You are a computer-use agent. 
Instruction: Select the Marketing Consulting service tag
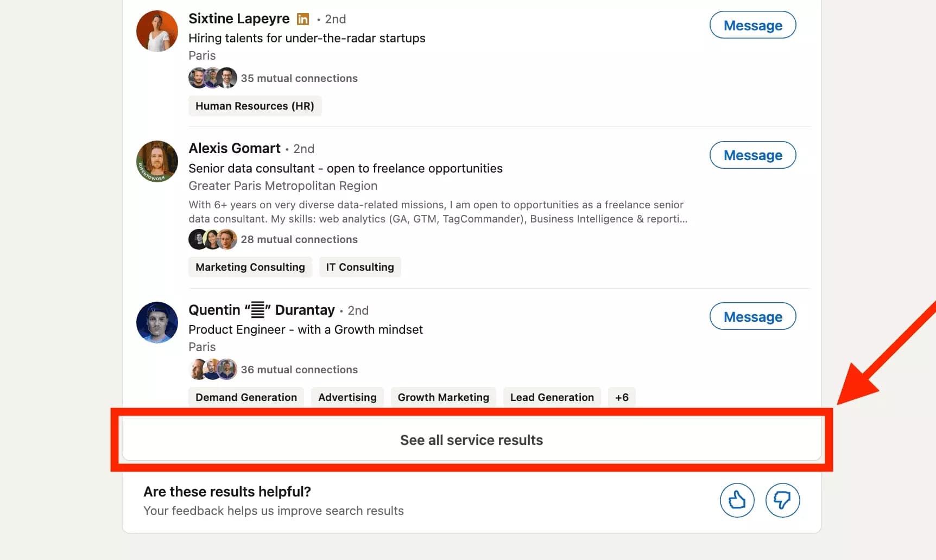(250, 266)
